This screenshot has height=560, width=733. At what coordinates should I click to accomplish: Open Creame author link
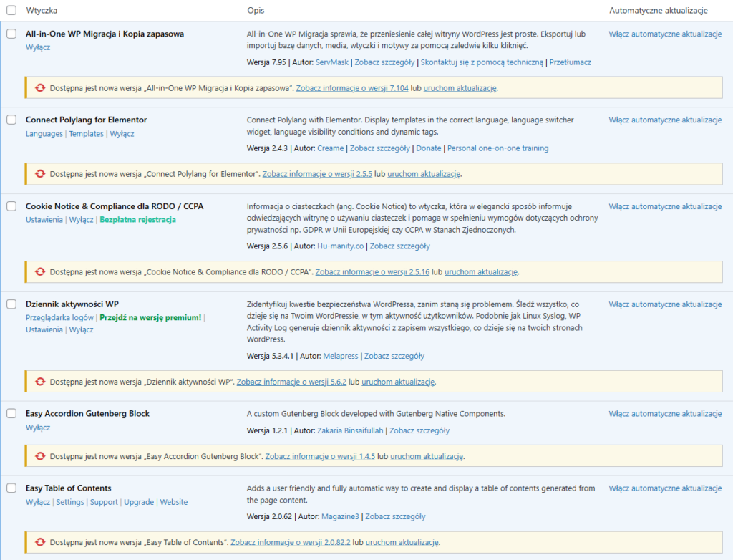tap(331, 148)
